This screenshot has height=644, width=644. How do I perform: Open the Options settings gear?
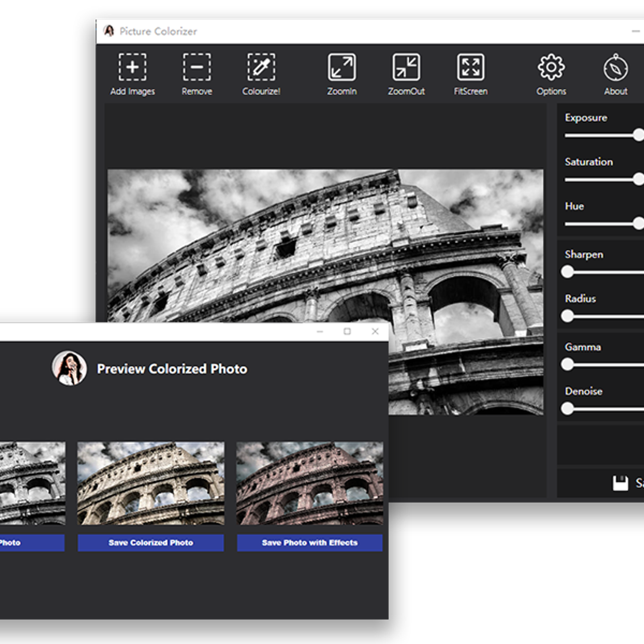551,68
